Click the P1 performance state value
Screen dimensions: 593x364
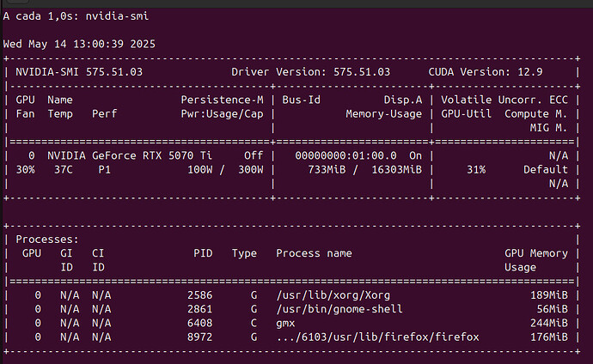(104, 169)
